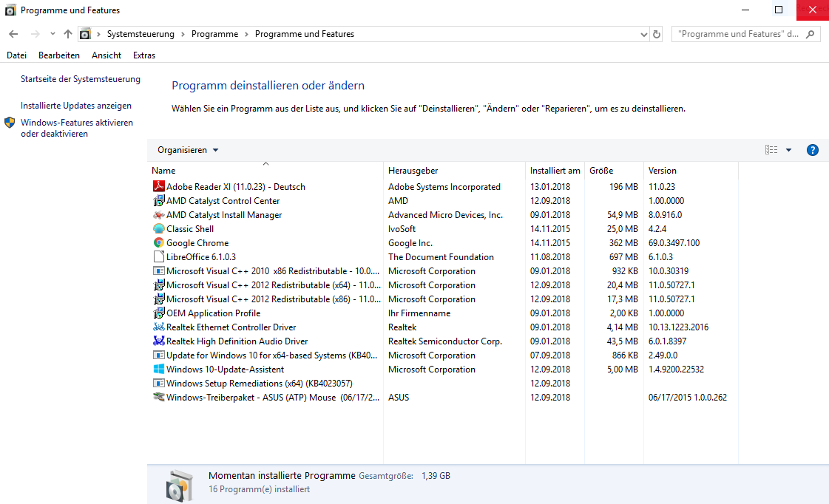This screenshot has width=829, height=504.
Task: Open the Bearbeiten menu
Action: tap(59, 55)
